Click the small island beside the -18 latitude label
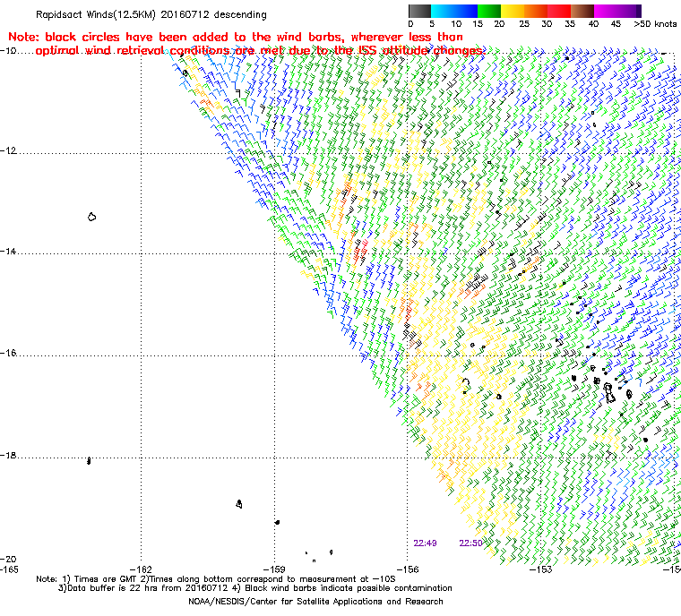This screenshot has height=616, width=681. [x=89, y=460]
